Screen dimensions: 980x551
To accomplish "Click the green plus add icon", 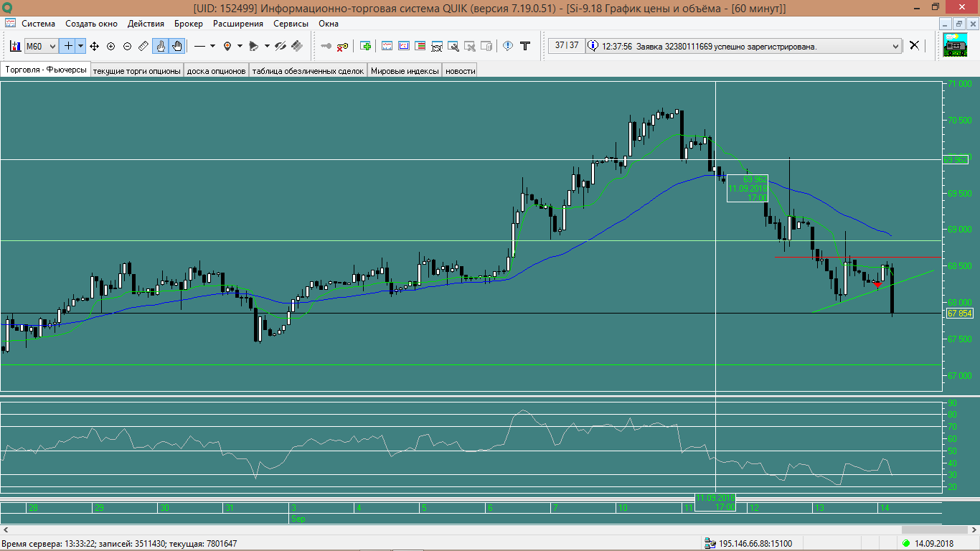I will [366, 46].
